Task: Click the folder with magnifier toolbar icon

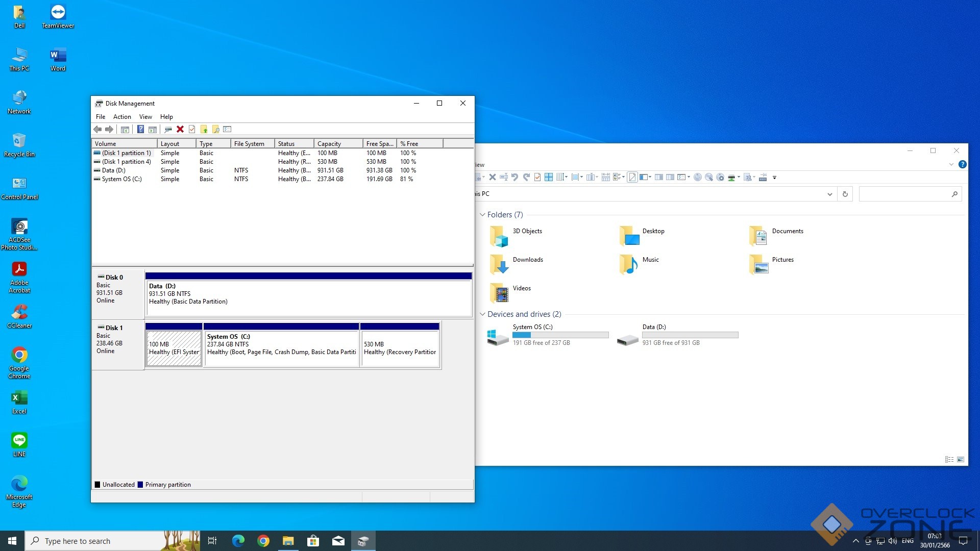Action: point(215,130)
